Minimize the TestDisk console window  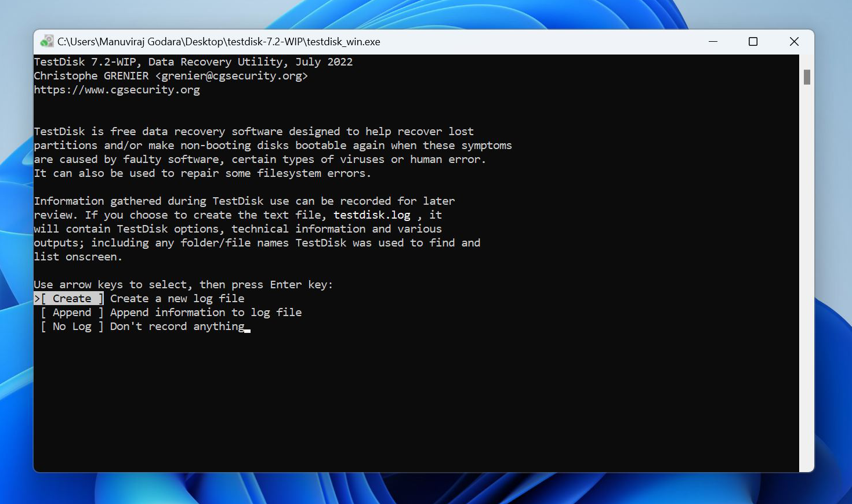(713, 41)
